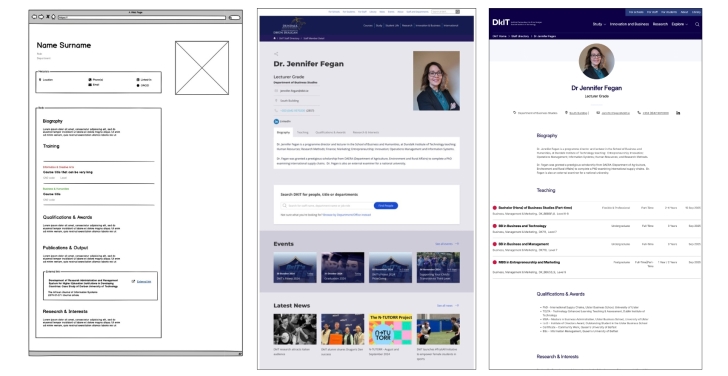Select the Teaching tab in the middle page
The image size is (728, 376).
coord(303,132)
